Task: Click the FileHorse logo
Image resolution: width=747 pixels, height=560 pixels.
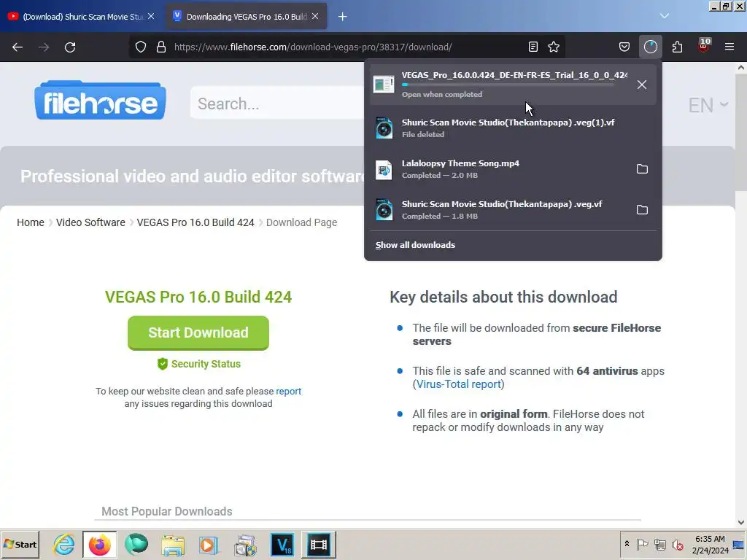Action: coord(100,101)
